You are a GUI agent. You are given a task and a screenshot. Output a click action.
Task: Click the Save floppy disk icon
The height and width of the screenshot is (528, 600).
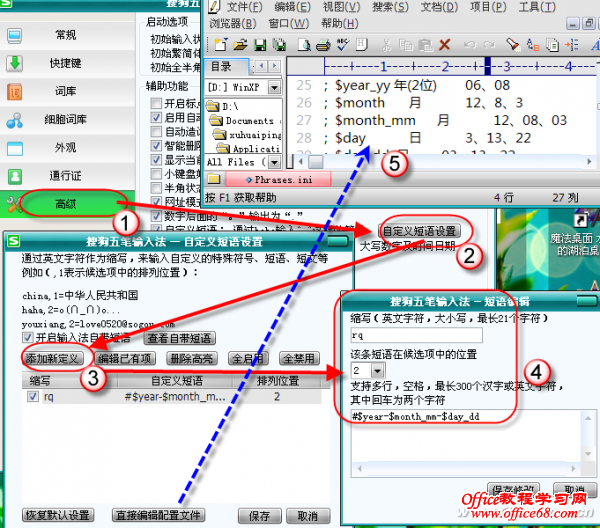pos(260,45)
